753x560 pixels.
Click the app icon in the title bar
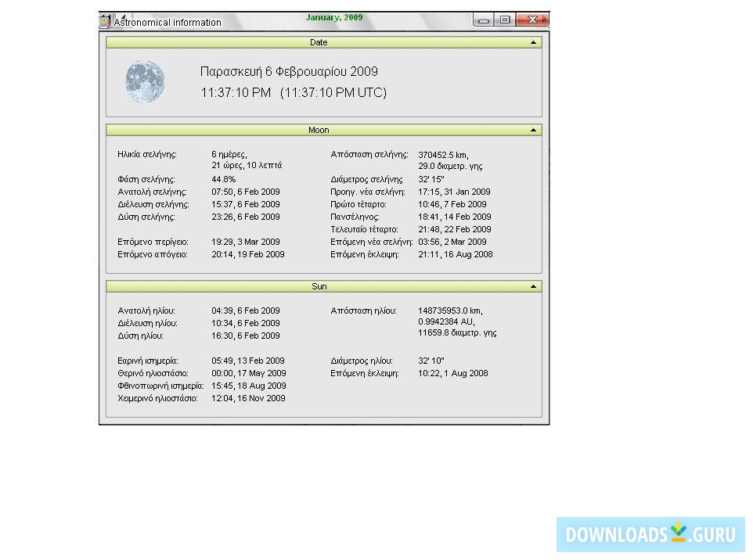pyautogui.click(x=105, y=22)
